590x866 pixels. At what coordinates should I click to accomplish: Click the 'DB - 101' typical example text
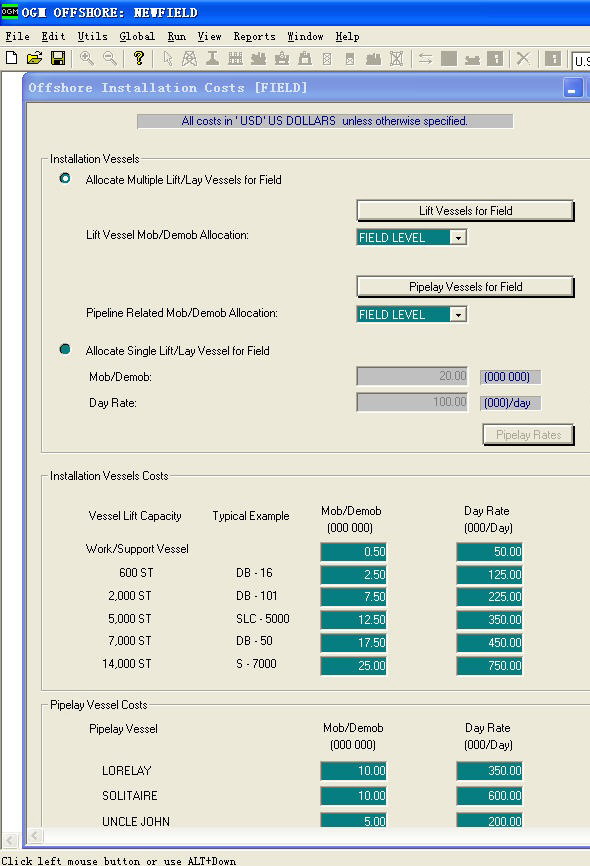tap(256, 596)
